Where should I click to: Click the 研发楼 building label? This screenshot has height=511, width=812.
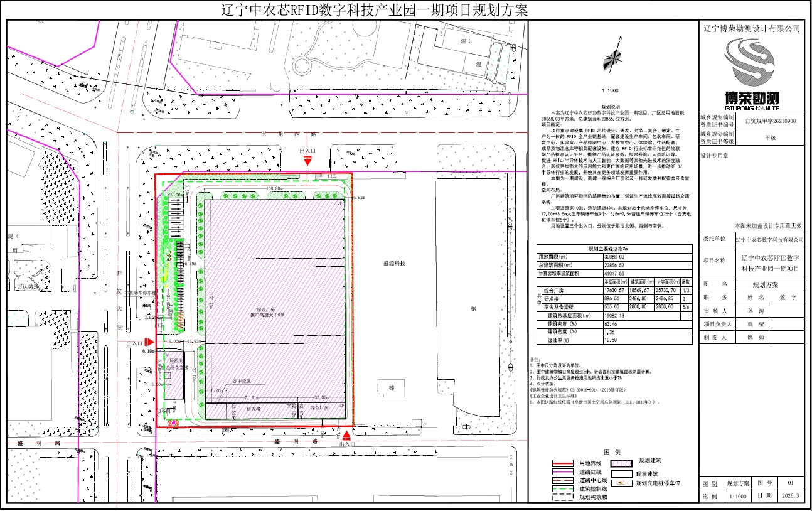254,408
